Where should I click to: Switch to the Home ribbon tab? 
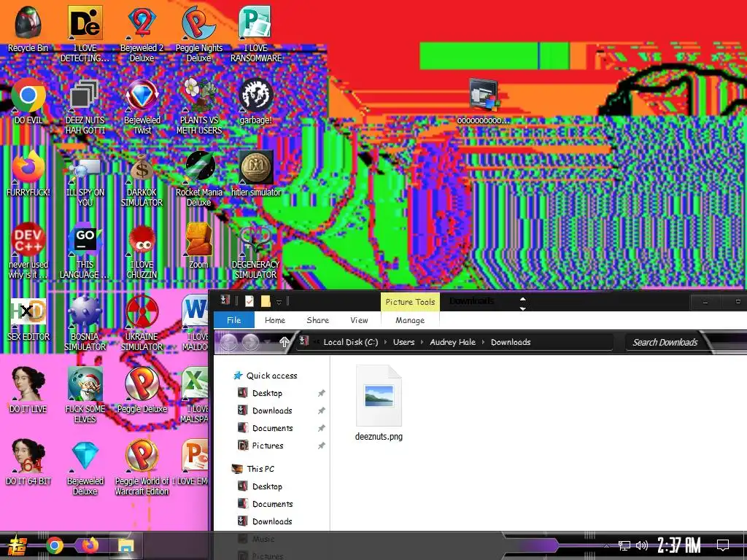pyautogui.click(x=275, y=320)
